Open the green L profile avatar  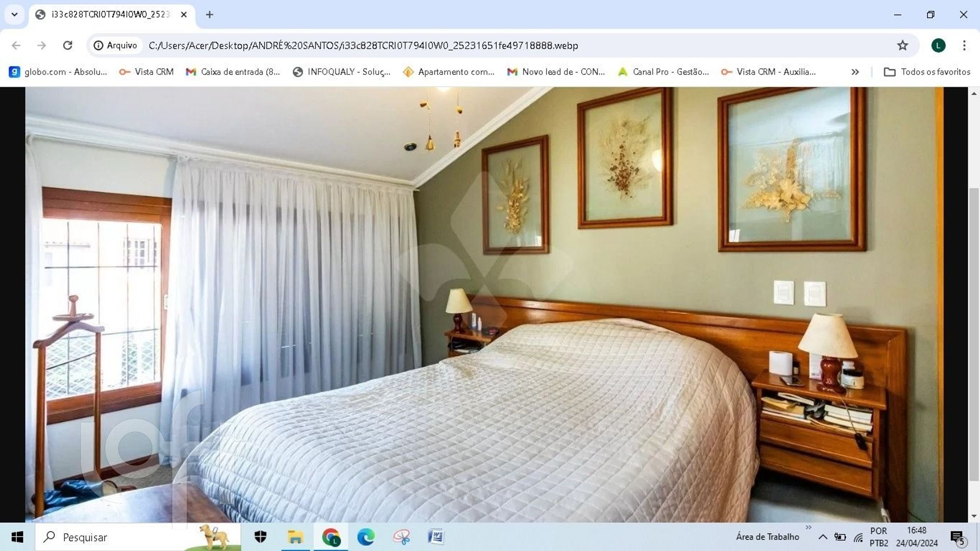point(938,46)
